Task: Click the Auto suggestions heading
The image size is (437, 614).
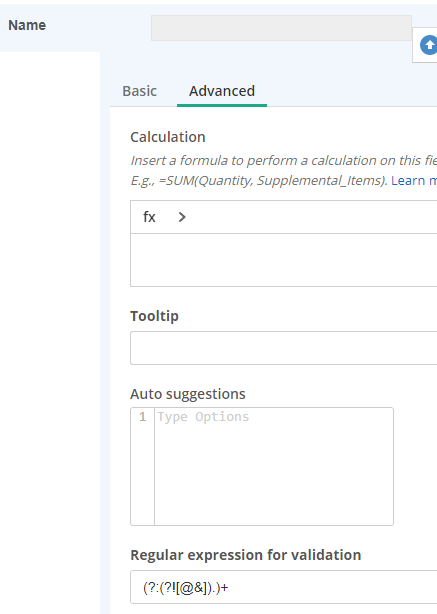Action: (x=188, y=394)
